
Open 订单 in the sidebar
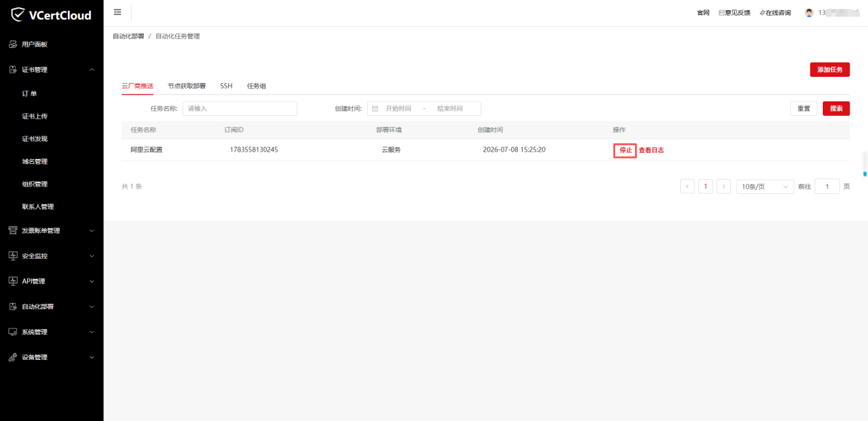[x=29, y=94]
